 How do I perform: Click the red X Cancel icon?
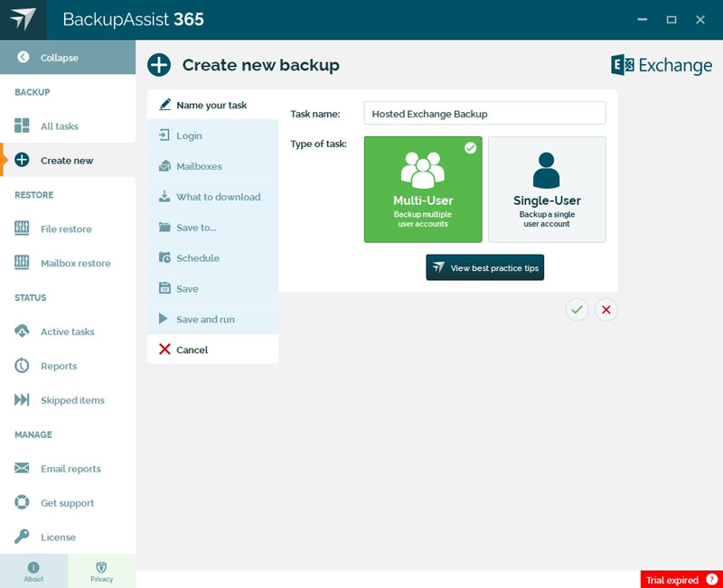[164, 350]
